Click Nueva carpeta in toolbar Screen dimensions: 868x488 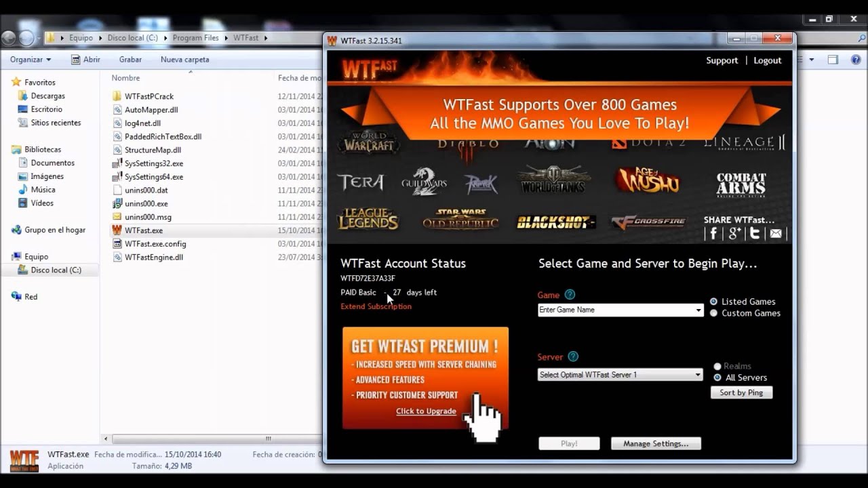[184, 60]
